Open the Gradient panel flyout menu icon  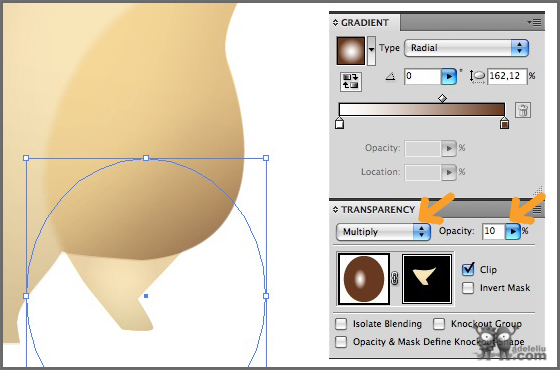click(535, 23)
